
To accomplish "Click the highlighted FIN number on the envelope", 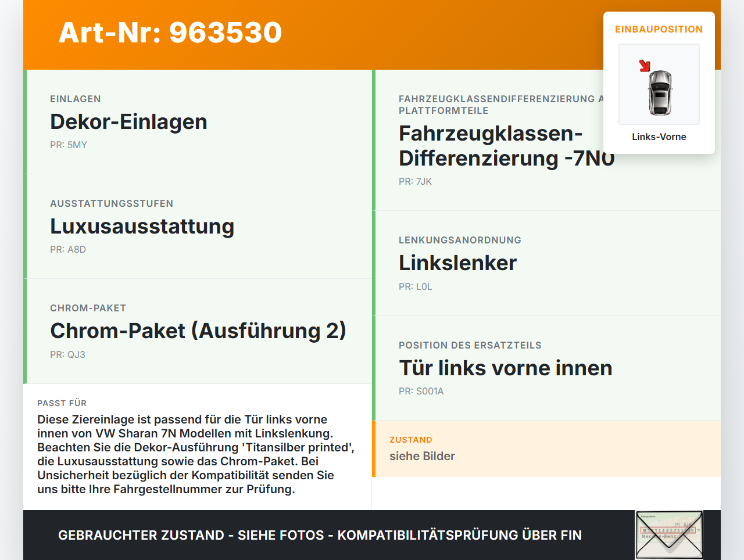I will click(668, 532).
